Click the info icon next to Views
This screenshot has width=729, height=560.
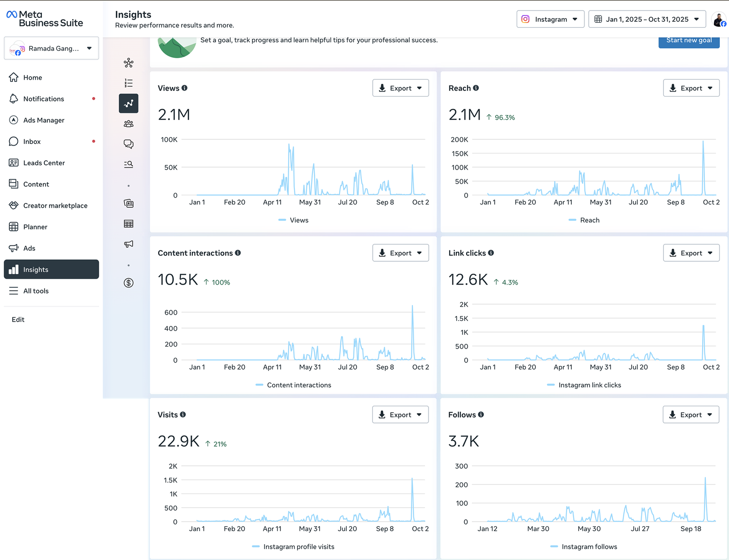click(x=185, y=88)
